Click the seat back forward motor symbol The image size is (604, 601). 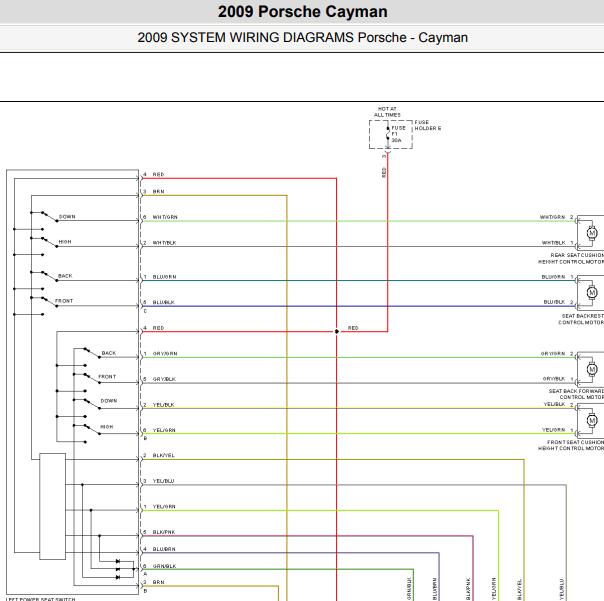[x=592, y=369]
